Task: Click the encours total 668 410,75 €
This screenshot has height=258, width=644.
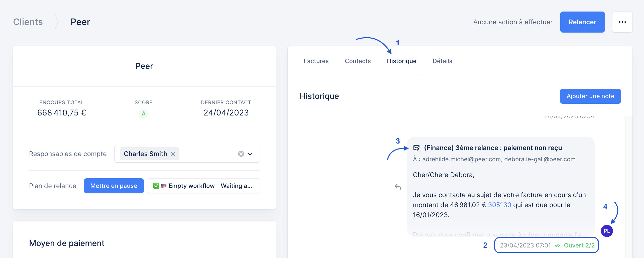Action: click(62, 113)
